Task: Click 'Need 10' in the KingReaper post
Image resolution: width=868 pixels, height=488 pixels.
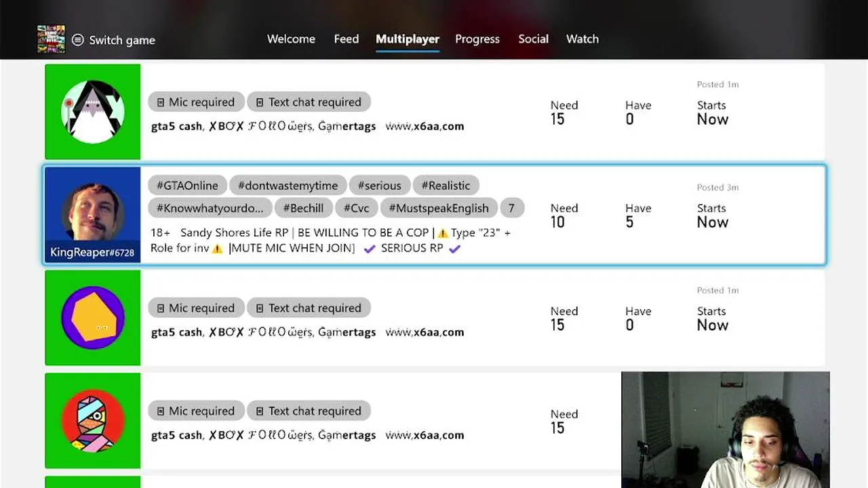Action: coord(564,216)
